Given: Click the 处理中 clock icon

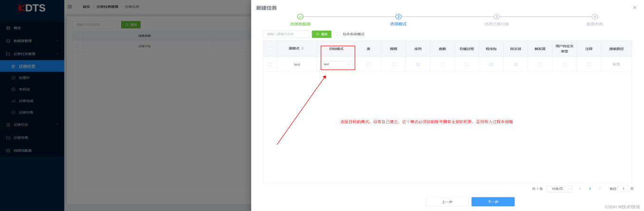Looking at the screenshot, I should 13,77.
